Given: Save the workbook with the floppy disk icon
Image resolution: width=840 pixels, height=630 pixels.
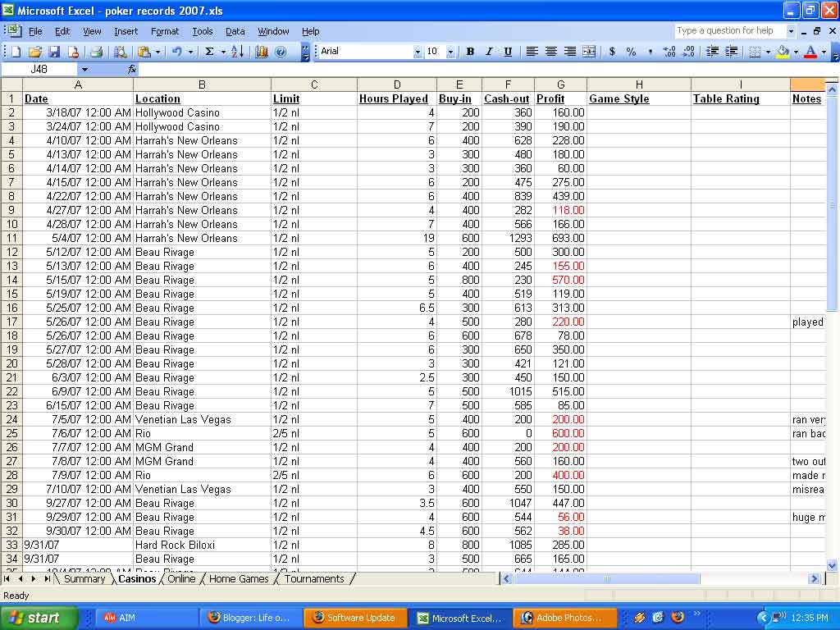Looking at the screenshot, I should pyautogui.click(x=54, y=52).
